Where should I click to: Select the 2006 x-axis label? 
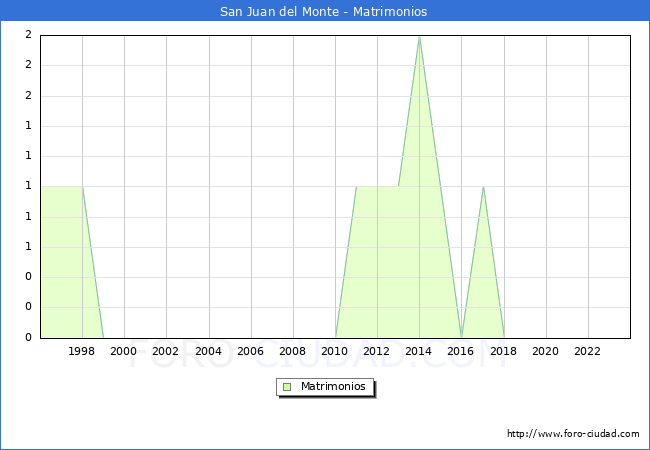[x=251, y=351]
